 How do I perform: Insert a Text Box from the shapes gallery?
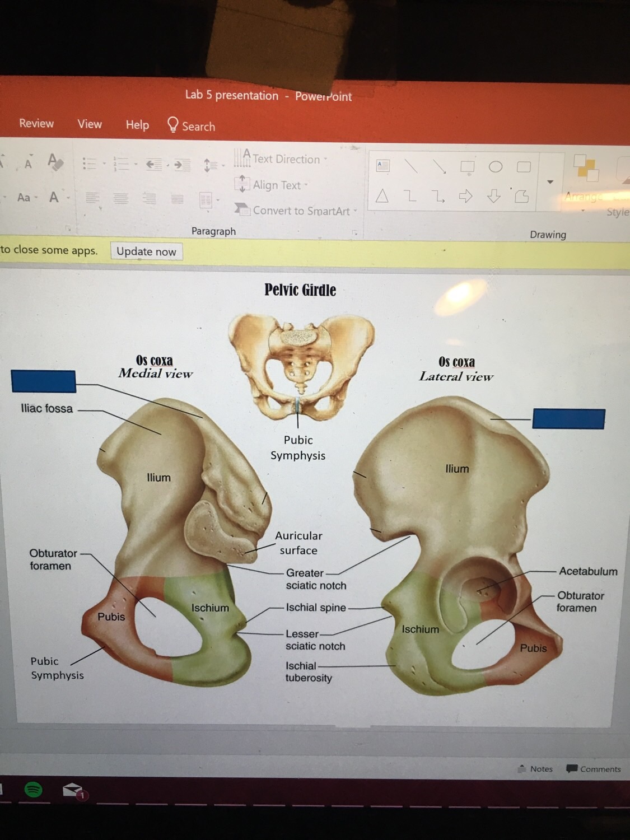(x=383, y=165)
